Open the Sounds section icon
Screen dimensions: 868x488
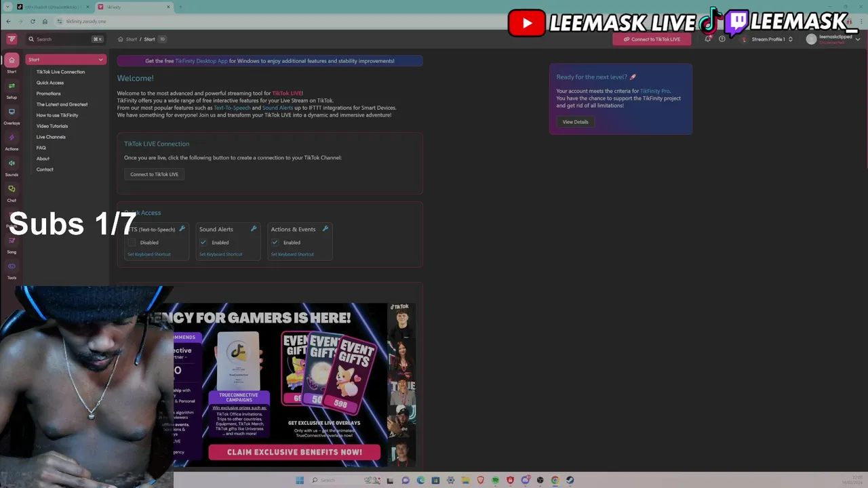click(12, 163)
